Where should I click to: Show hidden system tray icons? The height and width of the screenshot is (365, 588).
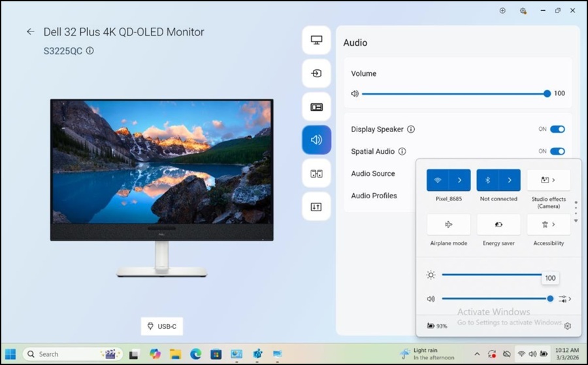point(477,354)
